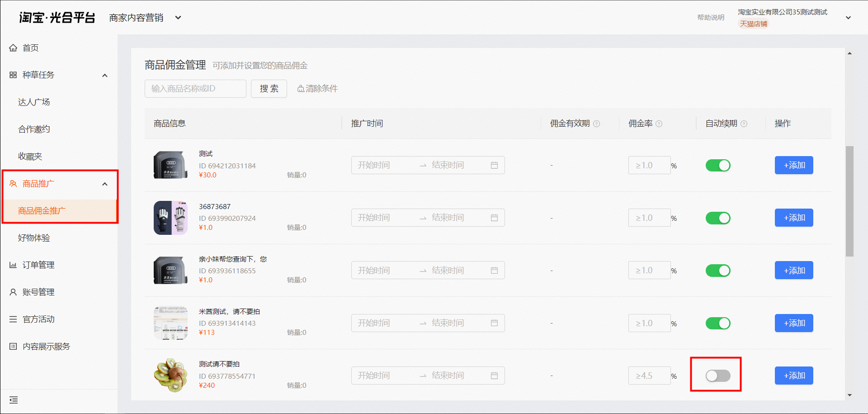Collapse the 种草任务 menu chevron
868x414 pixels.
(x=105, y=76)
